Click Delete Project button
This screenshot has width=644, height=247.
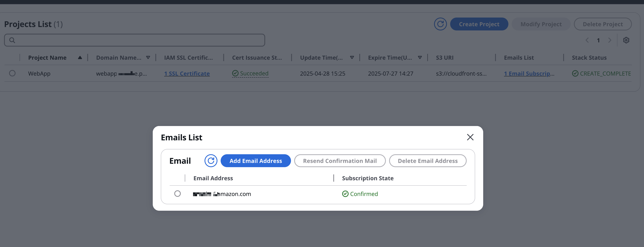click(x=603, y=24)
